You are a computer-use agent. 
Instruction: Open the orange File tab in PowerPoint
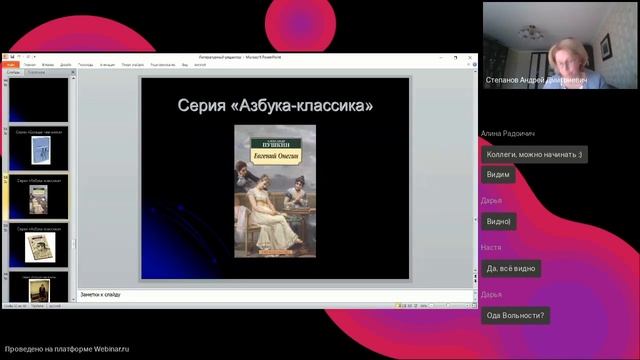point(11,64)
